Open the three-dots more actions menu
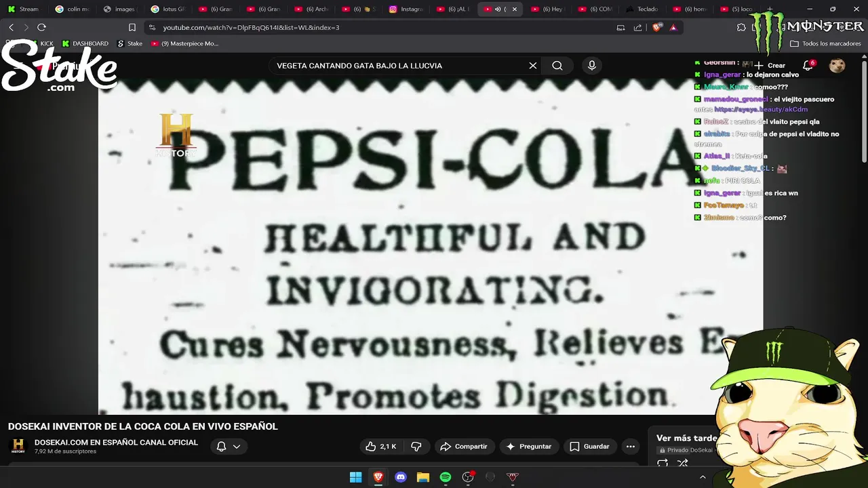 coord(631,446)
